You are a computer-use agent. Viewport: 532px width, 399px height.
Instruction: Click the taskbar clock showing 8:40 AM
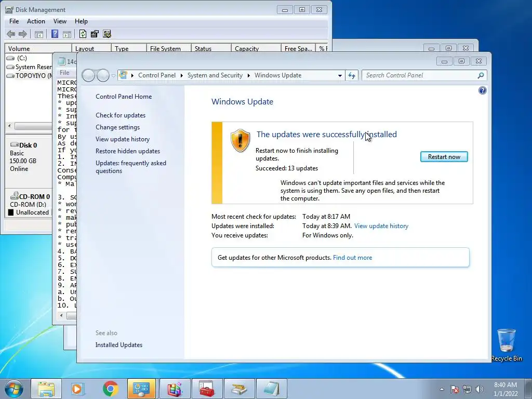coord(505,389)
